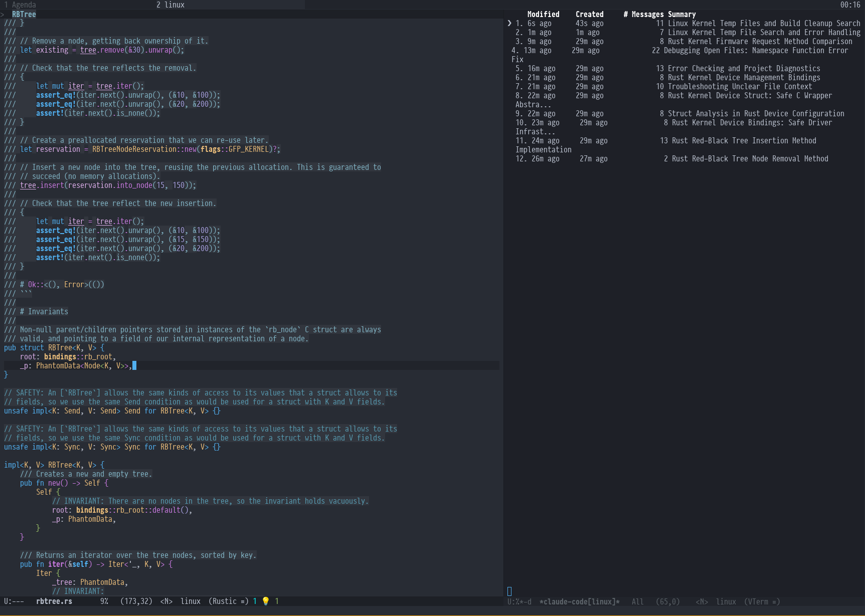Click the Rustic major mode name
865x616 pixels.
[224, 601]
